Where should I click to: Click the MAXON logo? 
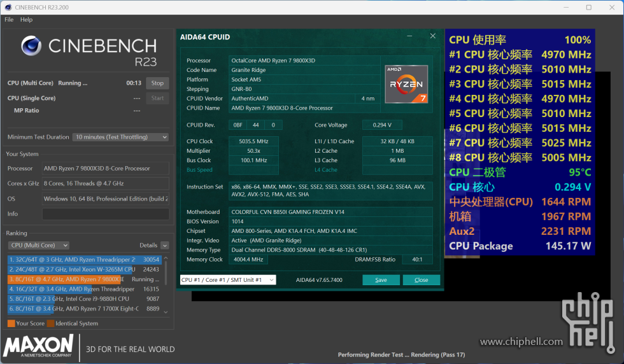coord(39,346)
